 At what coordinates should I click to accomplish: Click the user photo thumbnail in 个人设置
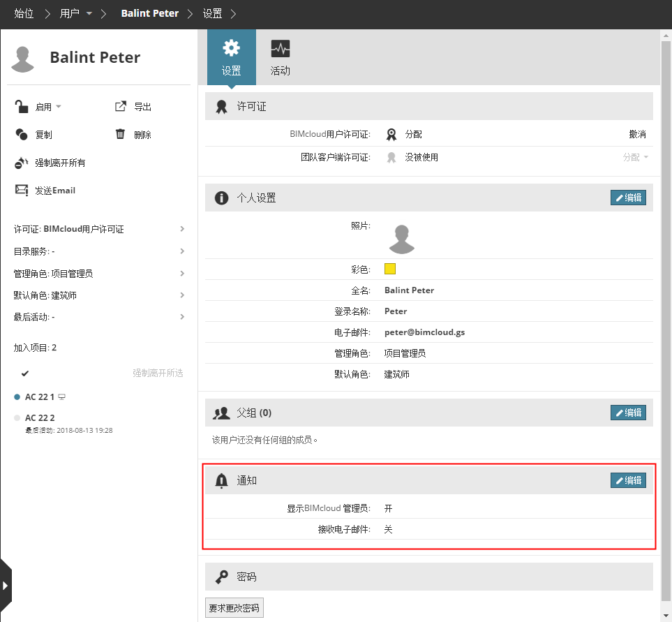401,239
